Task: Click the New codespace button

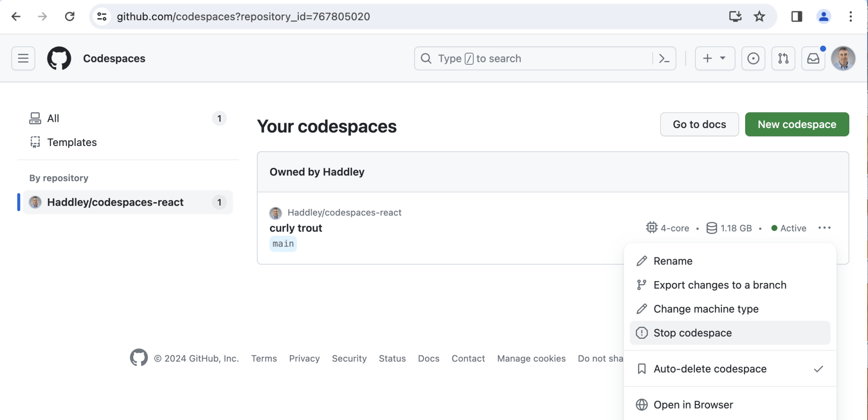Action: click(797, 124)
